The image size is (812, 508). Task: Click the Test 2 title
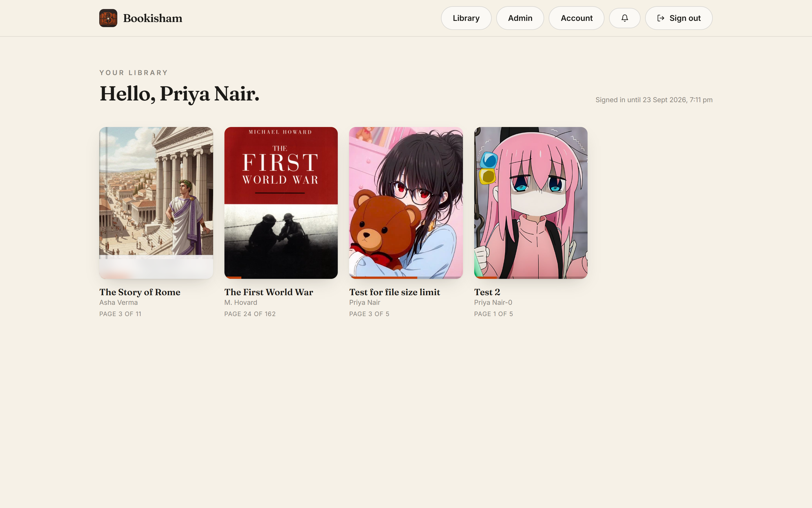(487, 292)
